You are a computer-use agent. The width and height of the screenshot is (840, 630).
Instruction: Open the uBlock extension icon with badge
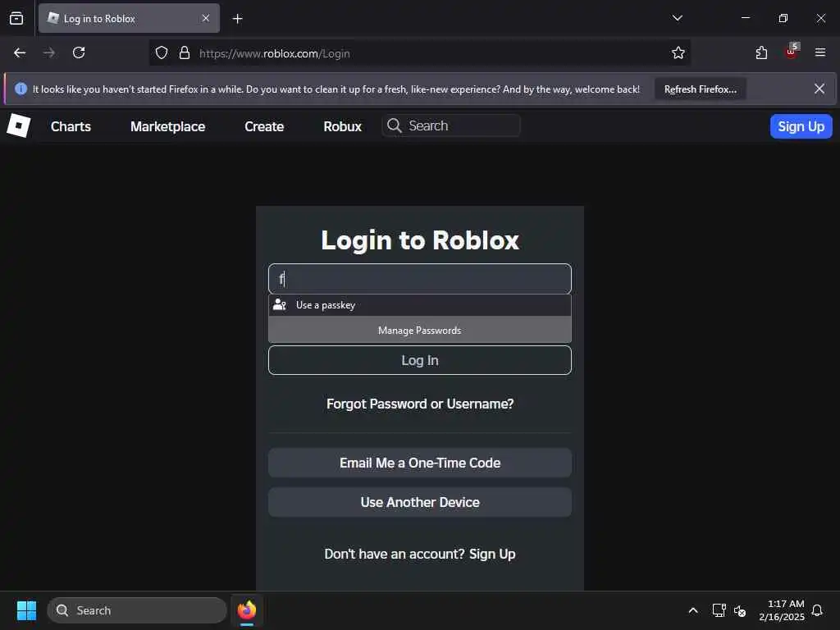[792, 52]
